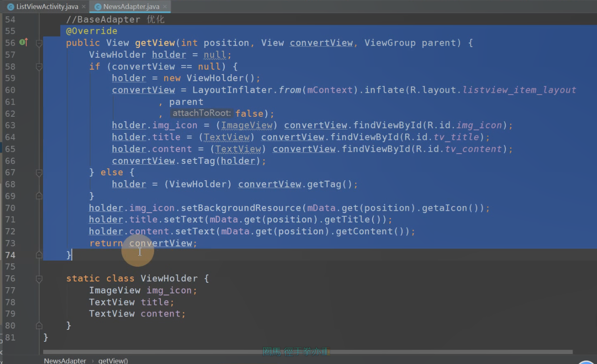The image size is (597, 364).
Task: Collapse the ViewHolder class fold on line 76
Action: pos(39,278)
